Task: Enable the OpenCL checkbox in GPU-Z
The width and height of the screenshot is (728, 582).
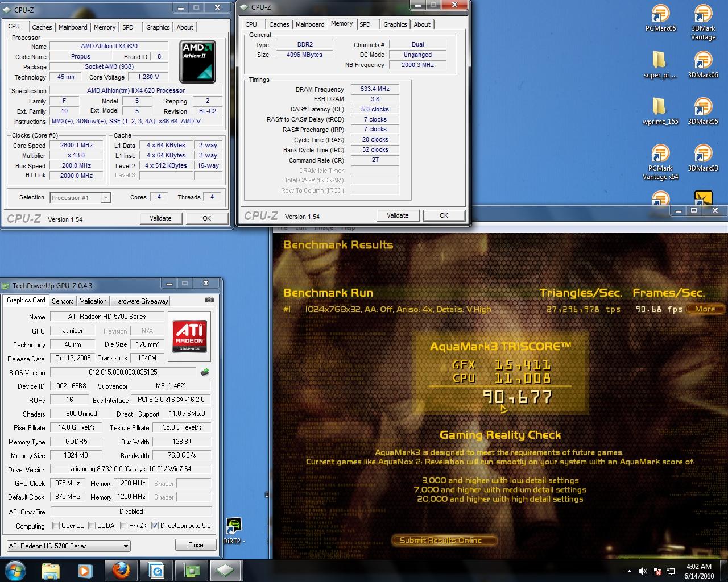Action: click(x=56, y=526)
